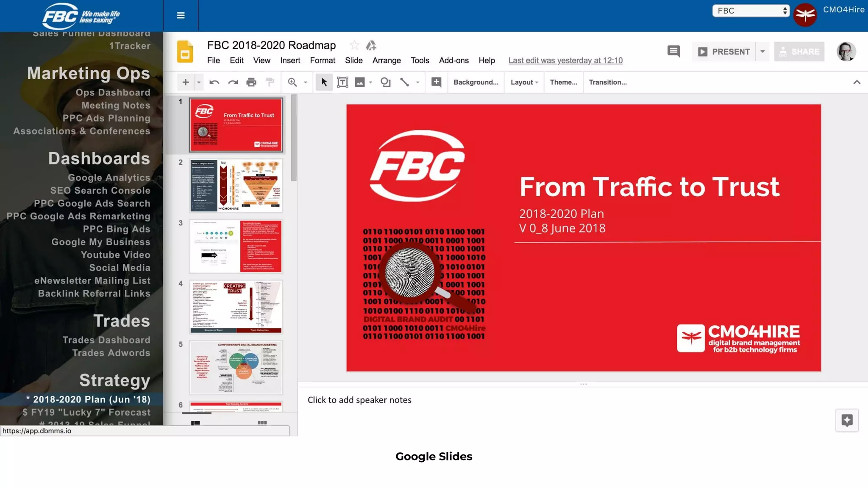Open the hamburger menu in the header

pyautogui.click(x=181, y=16)
